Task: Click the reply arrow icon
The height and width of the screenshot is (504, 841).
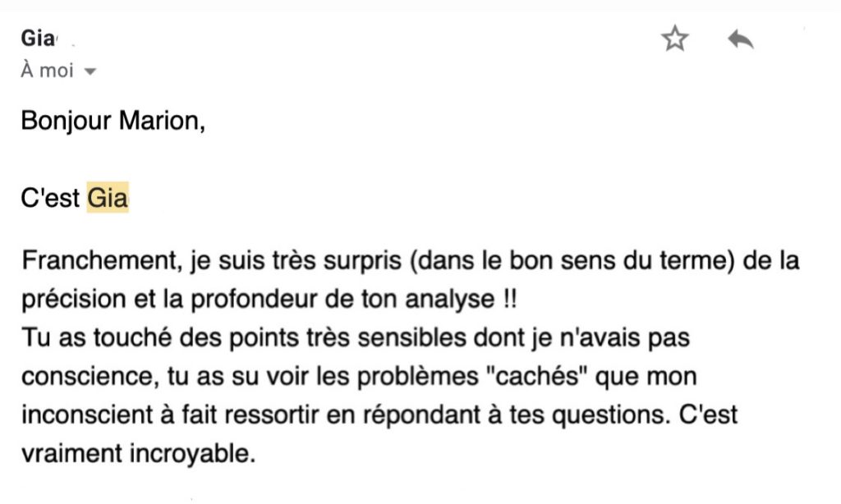Action: click(x=741, y=39)
